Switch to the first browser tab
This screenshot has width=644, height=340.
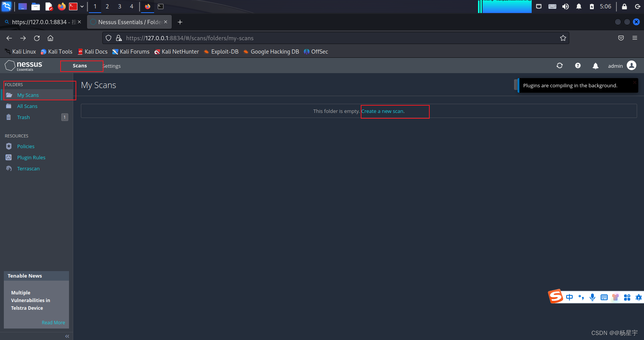pos(42,22)
